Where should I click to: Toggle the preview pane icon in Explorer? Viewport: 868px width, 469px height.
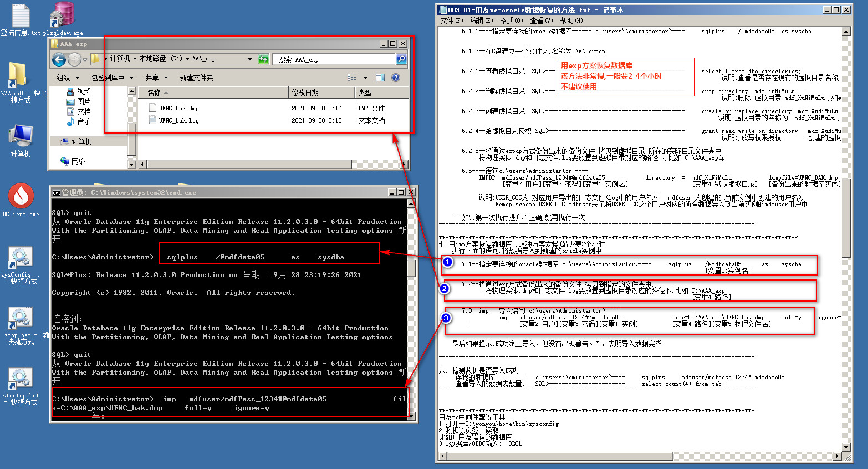click(x=380, y=78)
